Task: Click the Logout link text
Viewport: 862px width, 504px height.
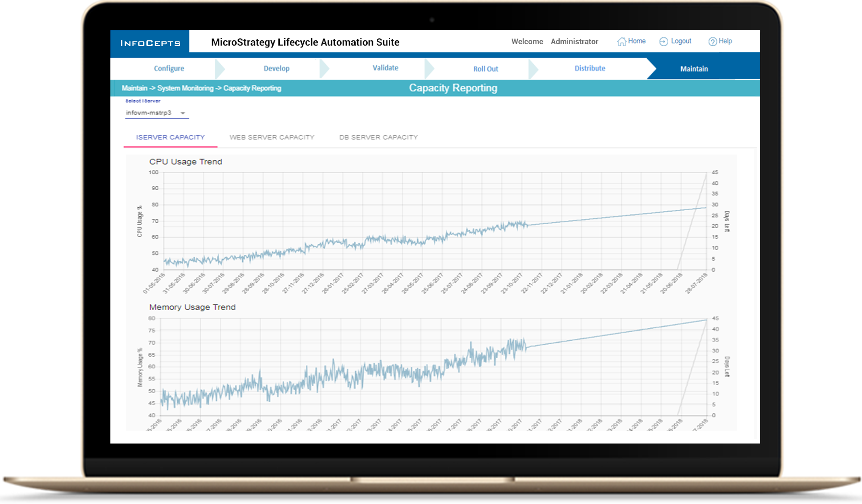Action: coord(681,41)
